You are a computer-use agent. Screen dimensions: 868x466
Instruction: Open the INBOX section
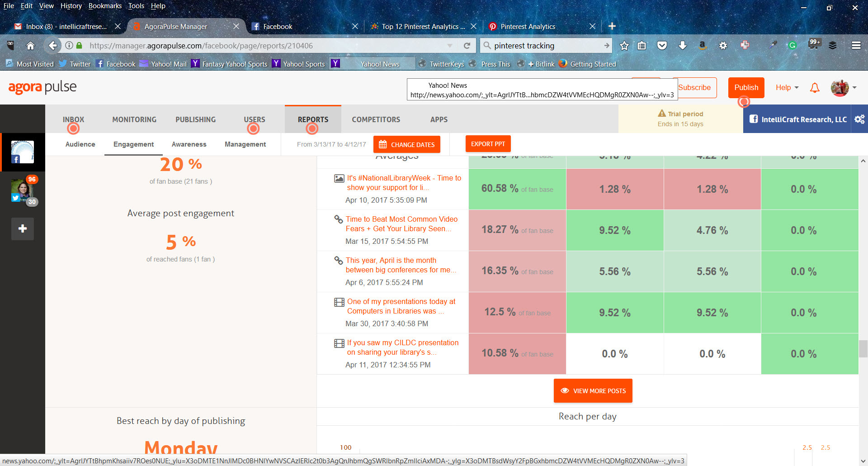pos(73,119)
